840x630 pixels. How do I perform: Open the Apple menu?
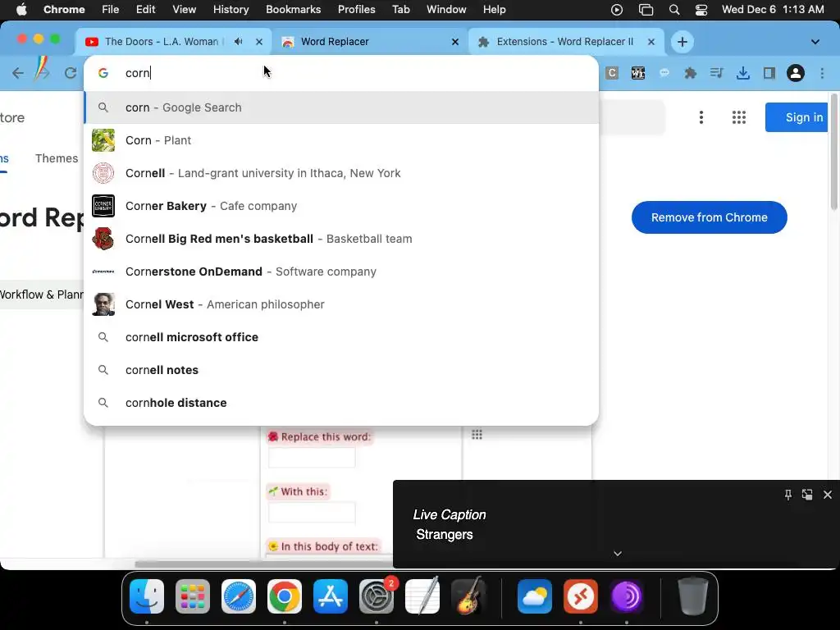point(21,10)
